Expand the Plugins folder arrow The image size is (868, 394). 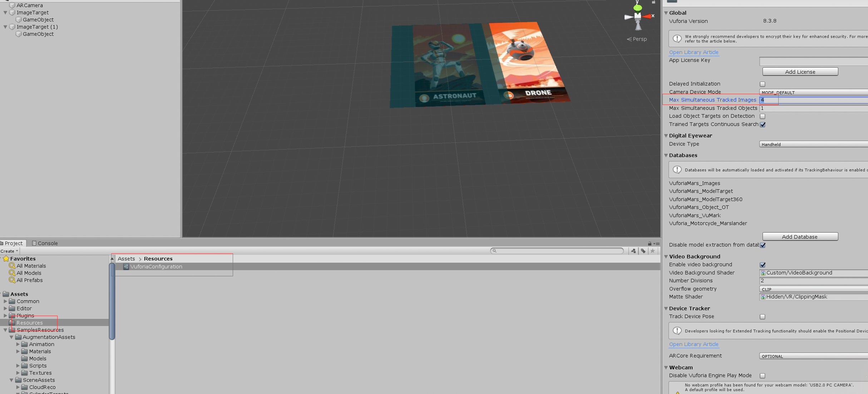(5, 316)
